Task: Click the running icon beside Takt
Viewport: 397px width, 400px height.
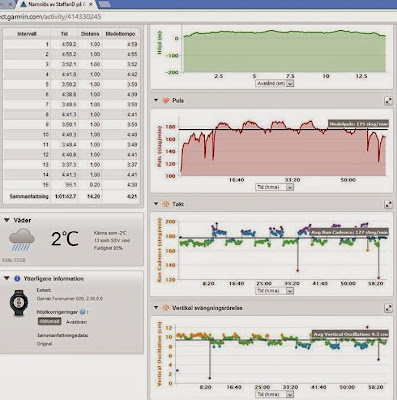Action: (x=166, y=204)
